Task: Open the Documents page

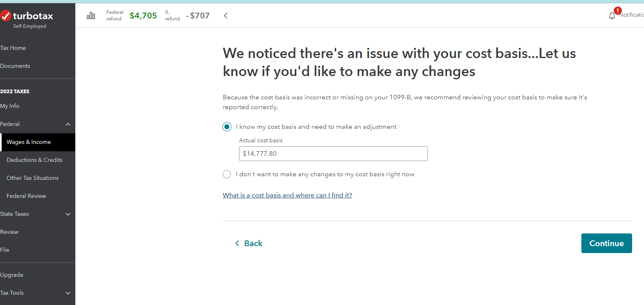Action: click(x=15, y=66)
